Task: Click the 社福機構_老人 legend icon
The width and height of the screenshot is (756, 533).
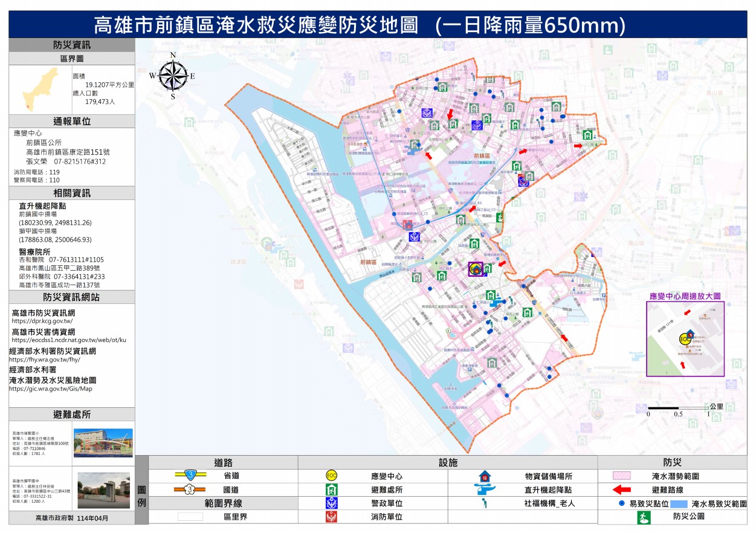Action: click(x=484, y=503)
